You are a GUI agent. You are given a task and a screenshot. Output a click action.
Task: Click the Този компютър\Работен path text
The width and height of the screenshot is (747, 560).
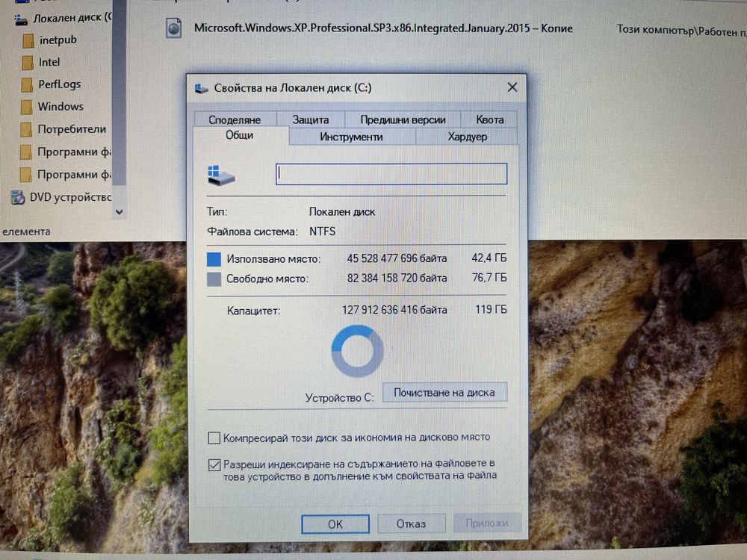(x=681, y=31)
